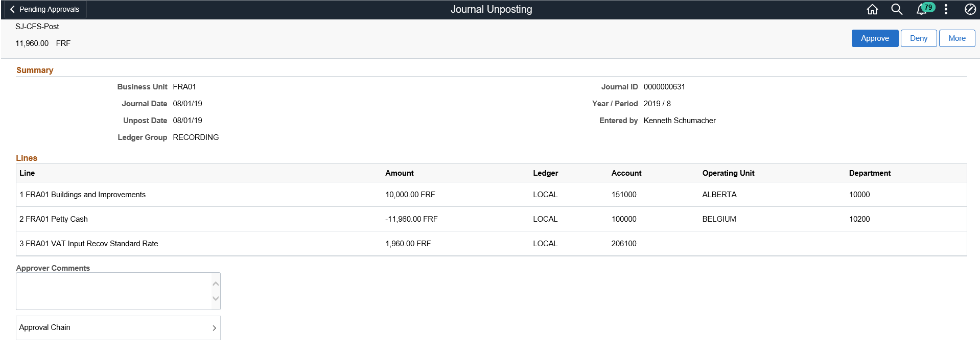Viewport: 980px width, 355px height.
Task: Click the Ledger column header
Action: (x=545, y=173)
